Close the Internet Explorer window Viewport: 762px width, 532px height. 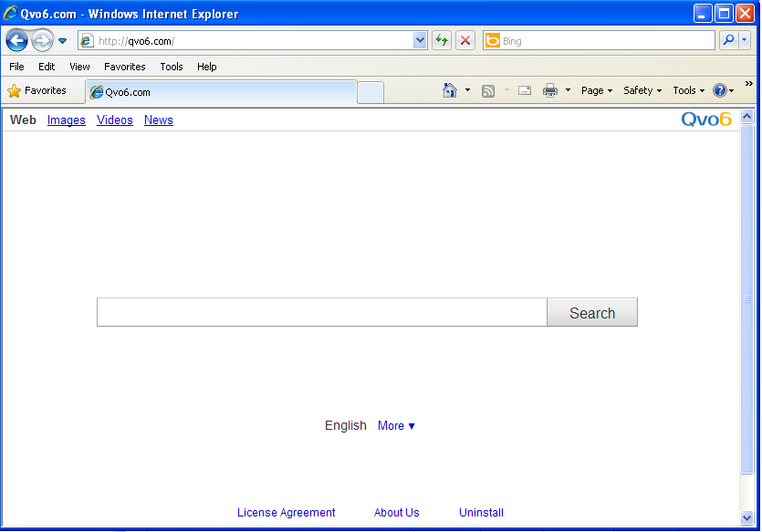pyautogui.click(x=745, y=14)
